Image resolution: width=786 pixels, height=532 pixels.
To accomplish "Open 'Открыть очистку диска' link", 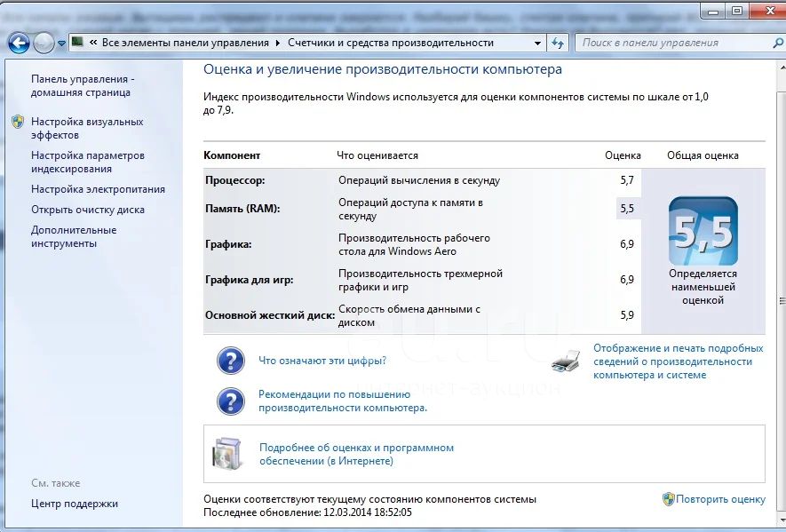I will [x=88, y=210].
